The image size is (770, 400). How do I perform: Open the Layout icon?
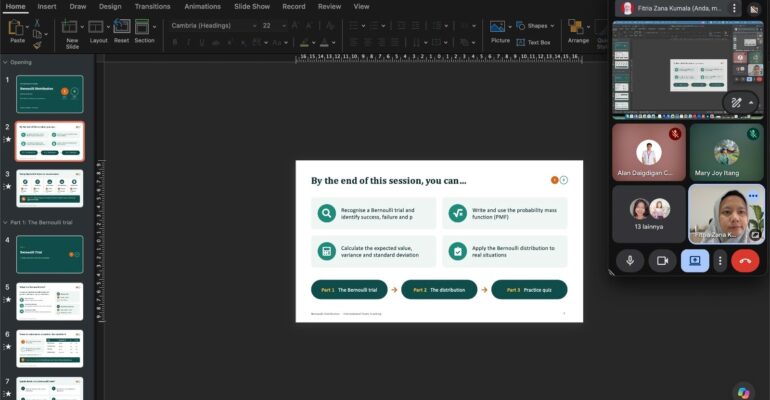coord(96,27)
